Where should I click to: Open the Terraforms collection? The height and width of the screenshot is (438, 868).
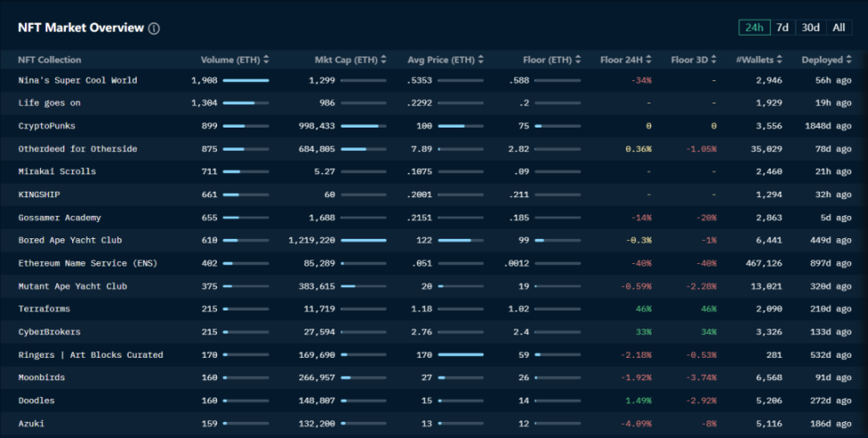click(44, 310)
